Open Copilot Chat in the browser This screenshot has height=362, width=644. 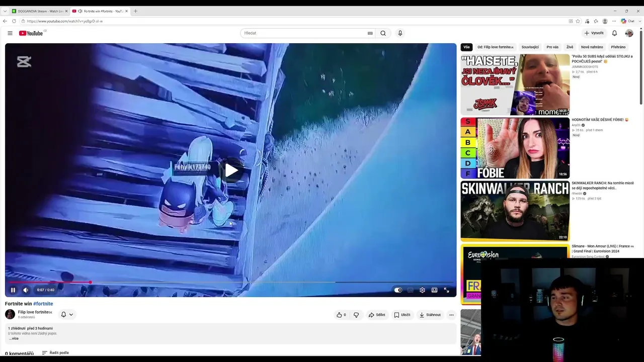click(627, 21)
